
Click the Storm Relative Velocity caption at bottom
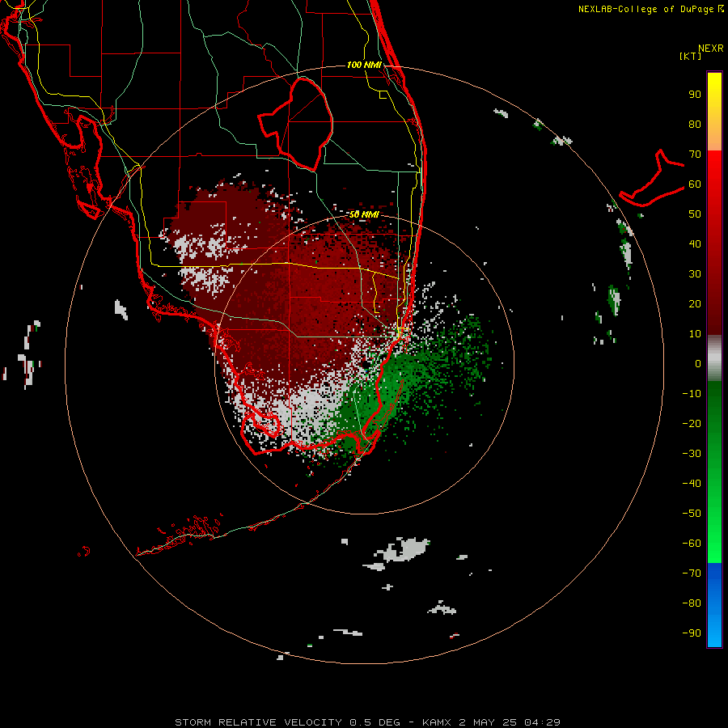tap(367, 722)
